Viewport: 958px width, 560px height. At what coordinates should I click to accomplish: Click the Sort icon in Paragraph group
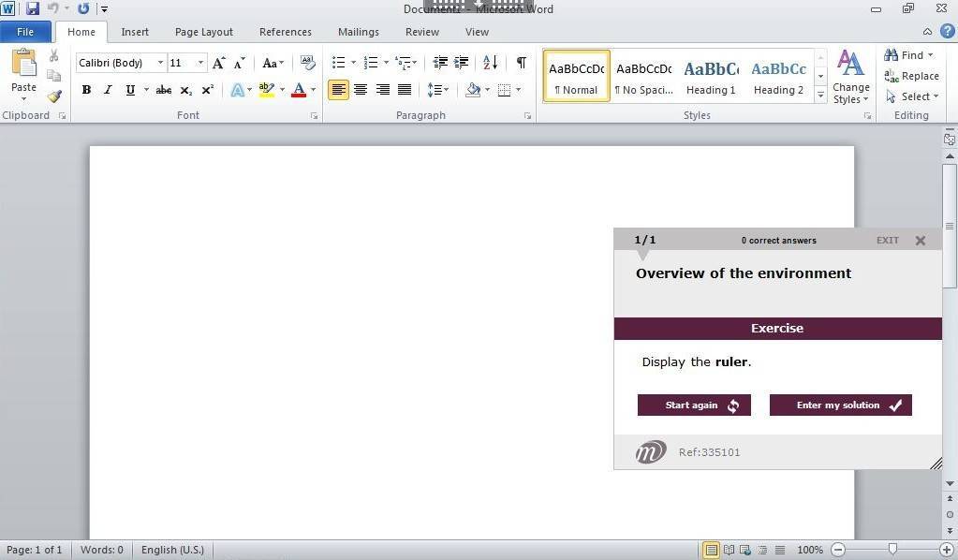point(490,63)
